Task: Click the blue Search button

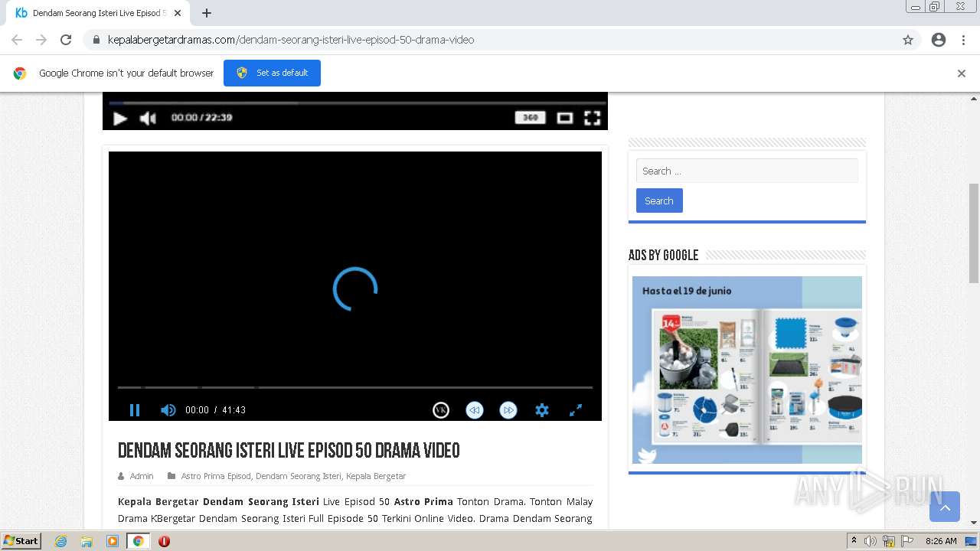Action: coord(659,201)
